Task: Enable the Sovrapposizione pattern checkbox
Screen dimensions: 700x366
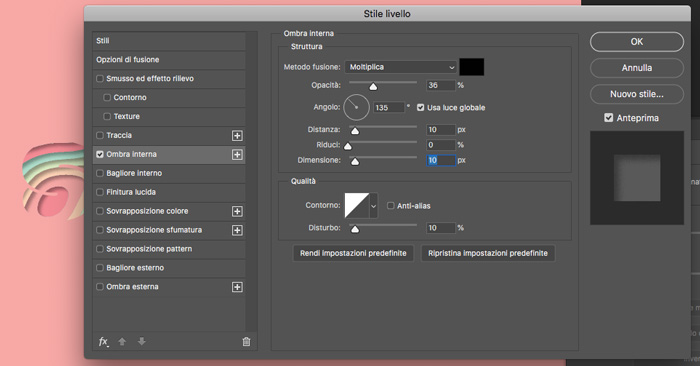Action: pos(100,249)
